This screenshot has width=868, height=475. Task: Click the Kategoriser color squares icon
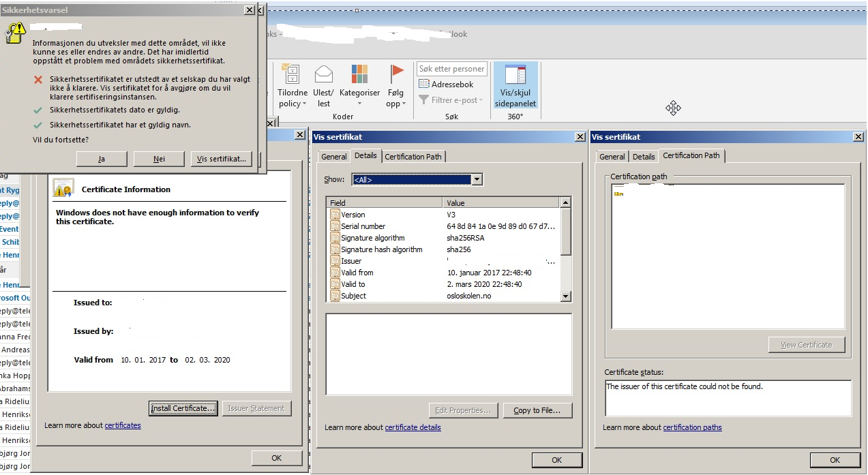click(359, 74)
